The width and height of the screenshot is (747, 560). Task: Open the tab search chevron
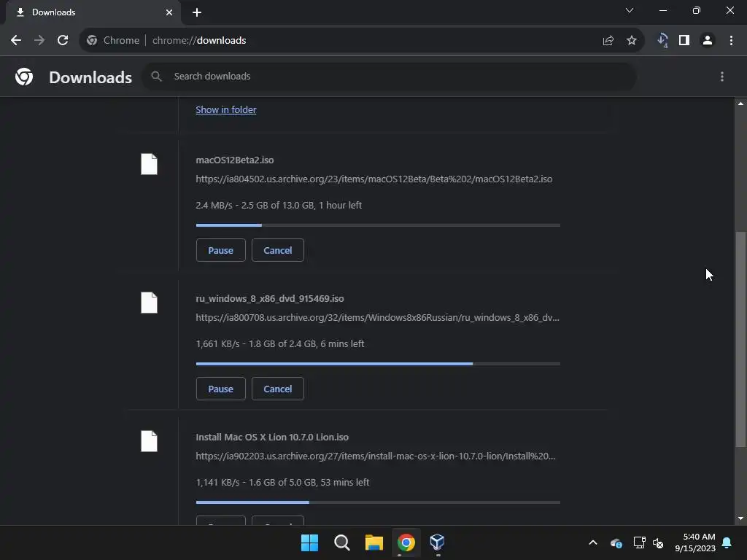coord(630,10)
